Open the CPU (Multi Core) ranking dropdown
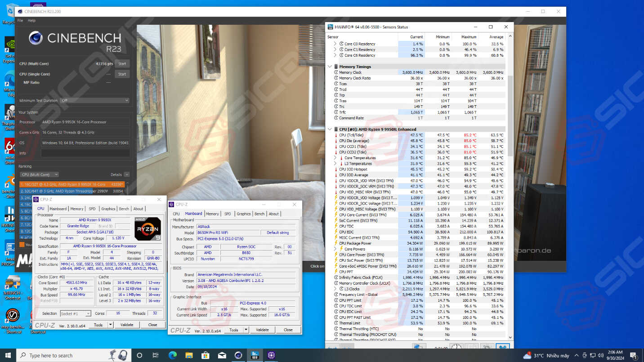 point(39,174)
